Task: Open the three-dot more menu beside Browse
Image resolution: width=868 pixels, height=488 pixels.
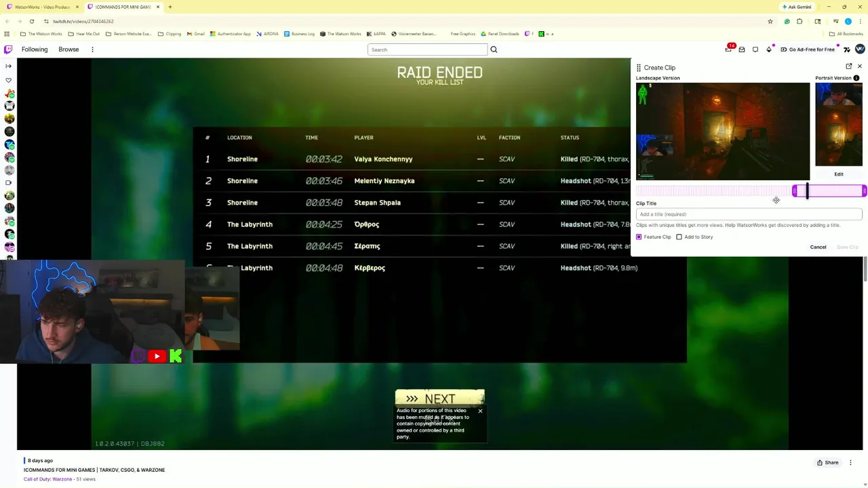Action: [x=92, y=49]
